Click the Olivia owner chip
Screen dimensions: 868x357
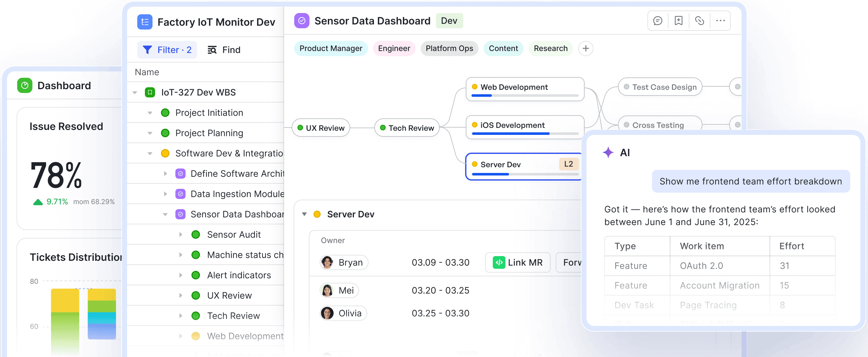[343, 313]
